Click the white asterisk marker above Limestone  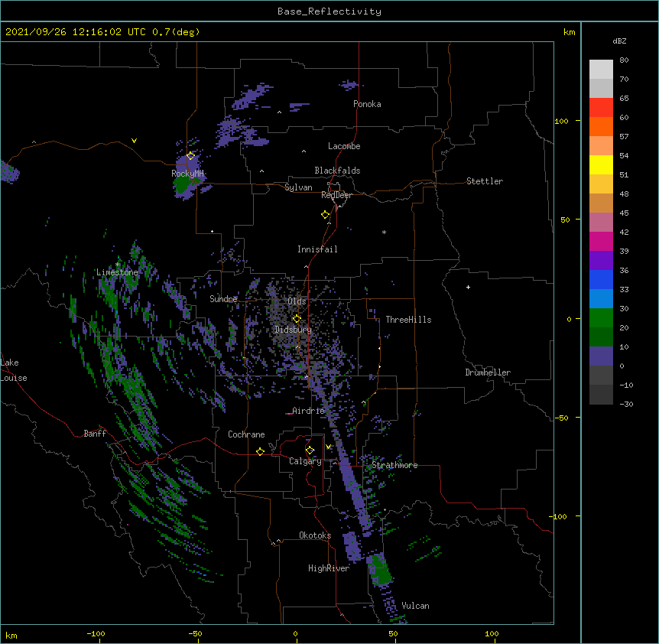coord(118,265)
